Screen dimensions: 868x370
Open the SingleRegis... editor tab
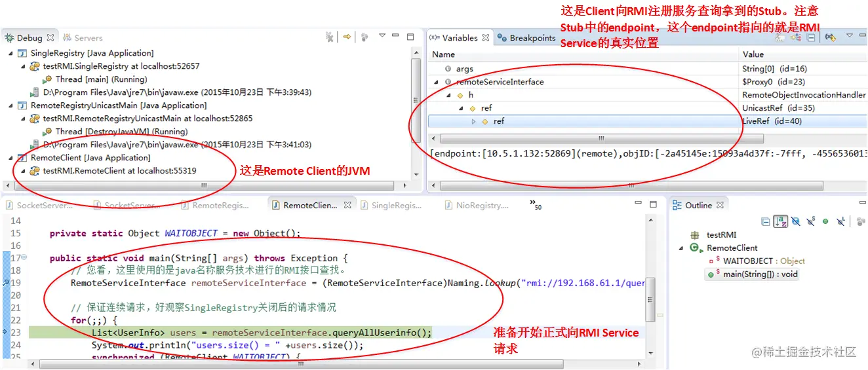pos(391,205)
